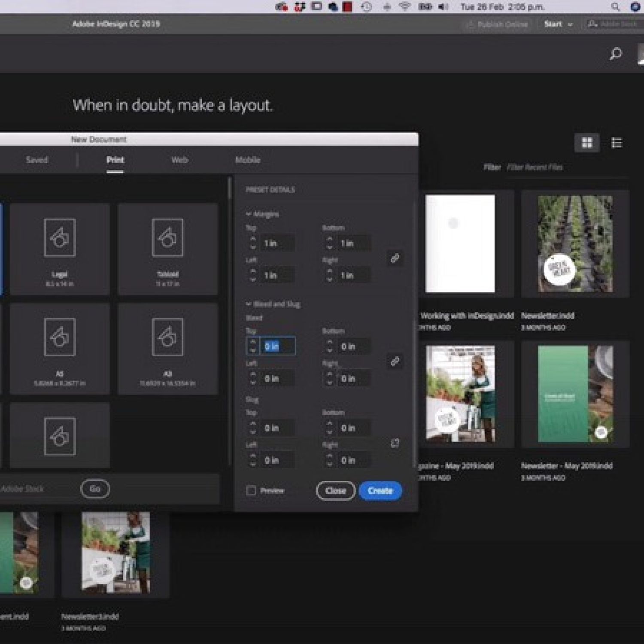Open macOS Spotlight search in menu bar
The height and width of the screenshot is (644, 644).
[615, 7]
